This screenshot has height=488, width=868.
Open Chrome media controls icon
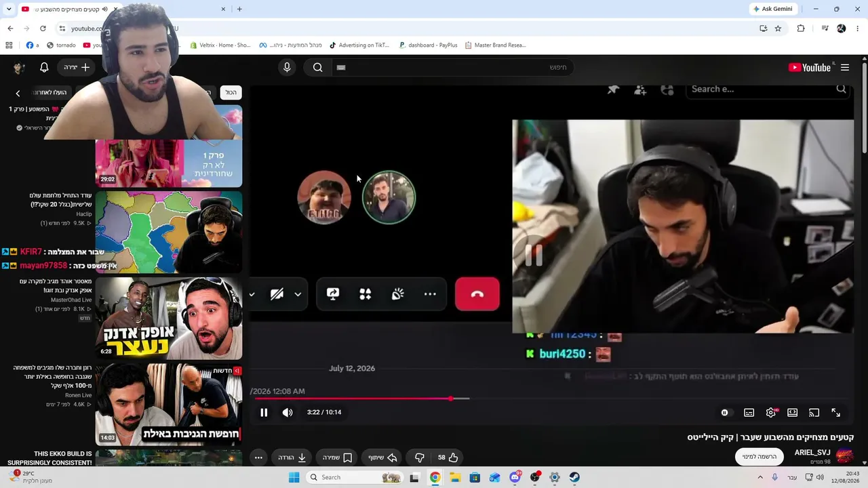[825, 28]
